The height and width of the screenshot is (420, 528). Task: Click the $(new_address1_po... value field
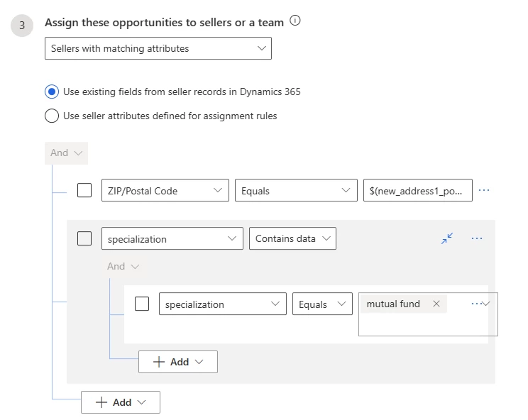click(417, 190)
